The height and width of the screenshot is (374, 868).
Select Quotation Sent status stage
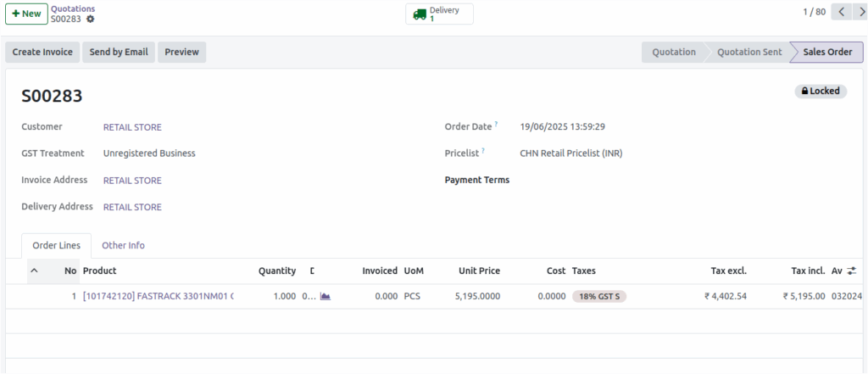click(x=749, y=52)
